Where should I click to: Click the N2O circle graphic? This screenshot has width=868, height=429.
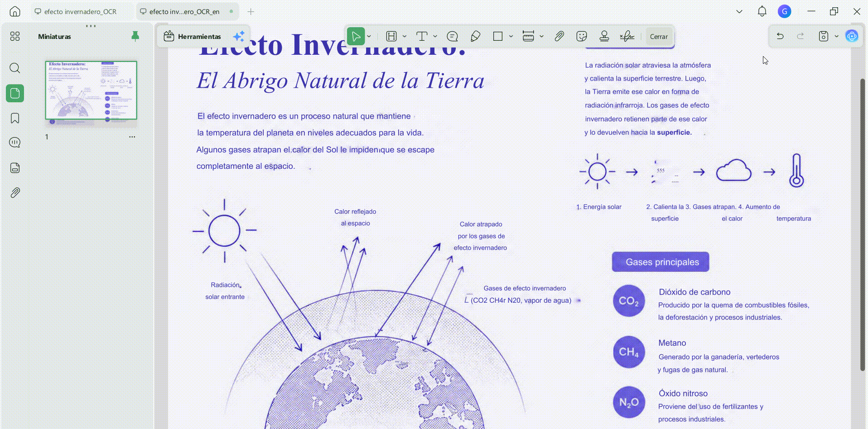(x=629, y=402)
